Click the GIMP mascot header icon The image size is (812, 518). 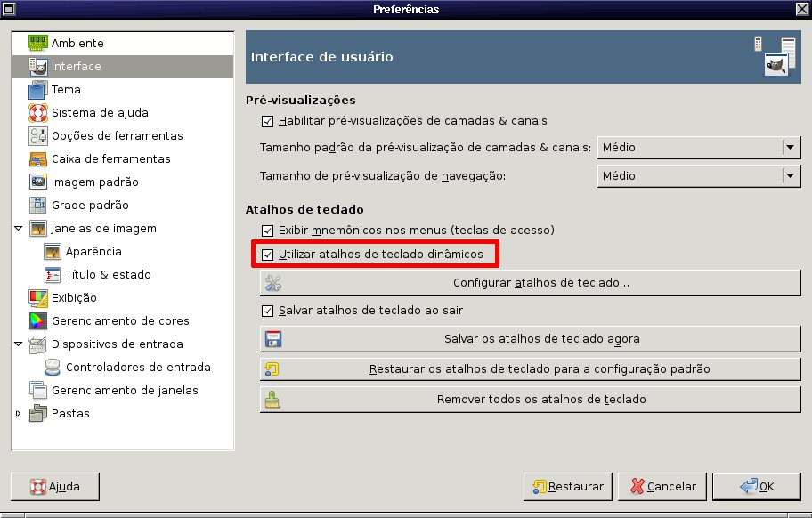coord(775,57)
